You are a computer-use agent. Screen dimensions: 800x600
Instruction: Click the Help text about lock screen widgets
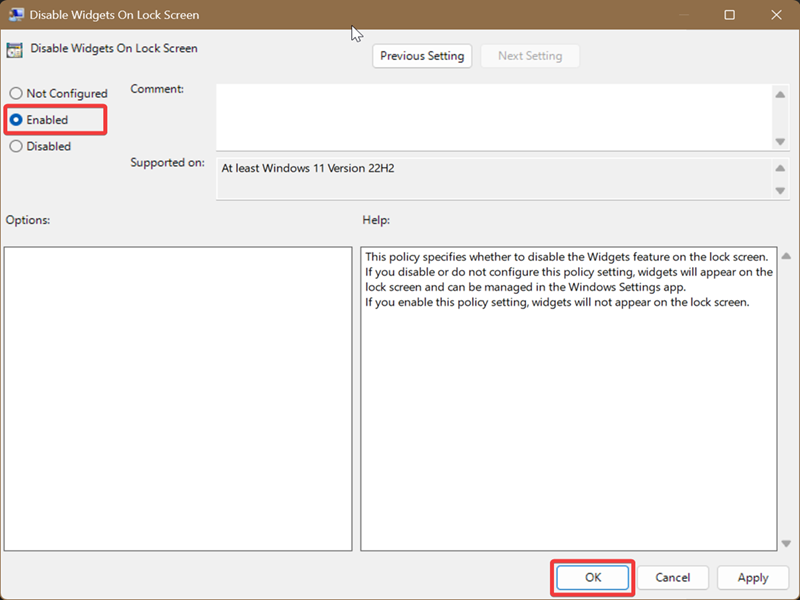569,279
